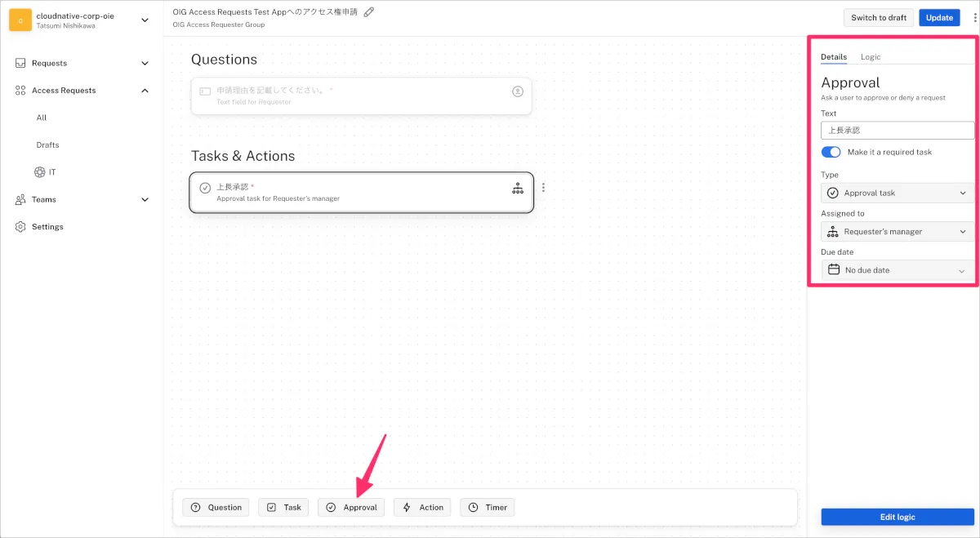Select the Details tab
This screenshot has height=538, width=980.
pos(834,57)
